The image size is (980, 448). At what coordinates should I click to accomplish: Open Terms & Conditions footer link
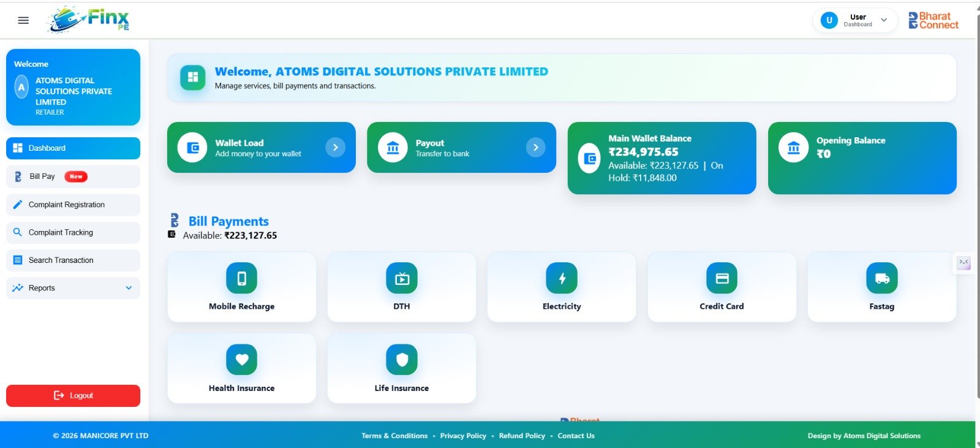coord(394,436)
